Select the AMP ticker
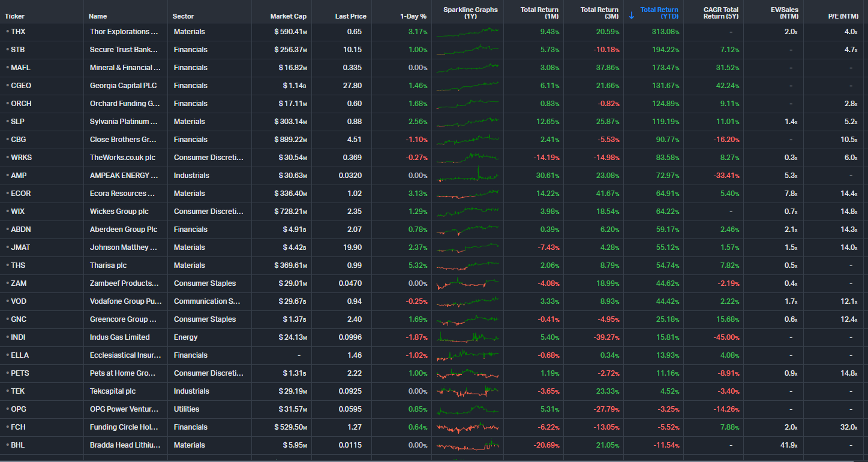 19,176
